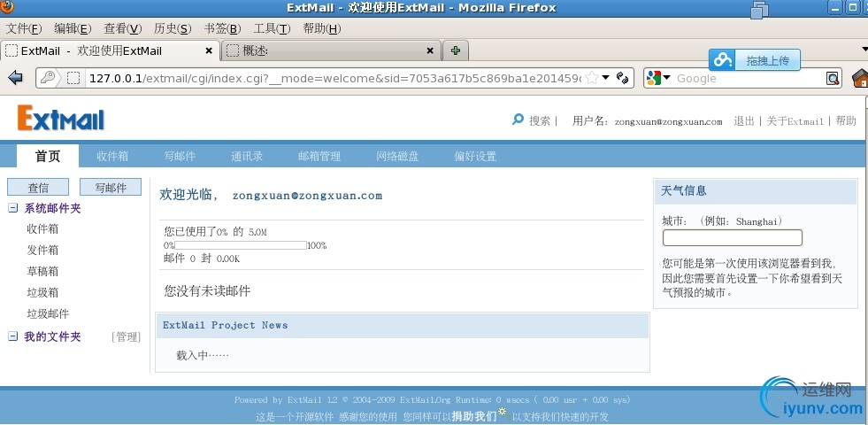Click the 查信 button
Viewport: 868px width, 425px height.
[38, 188]
